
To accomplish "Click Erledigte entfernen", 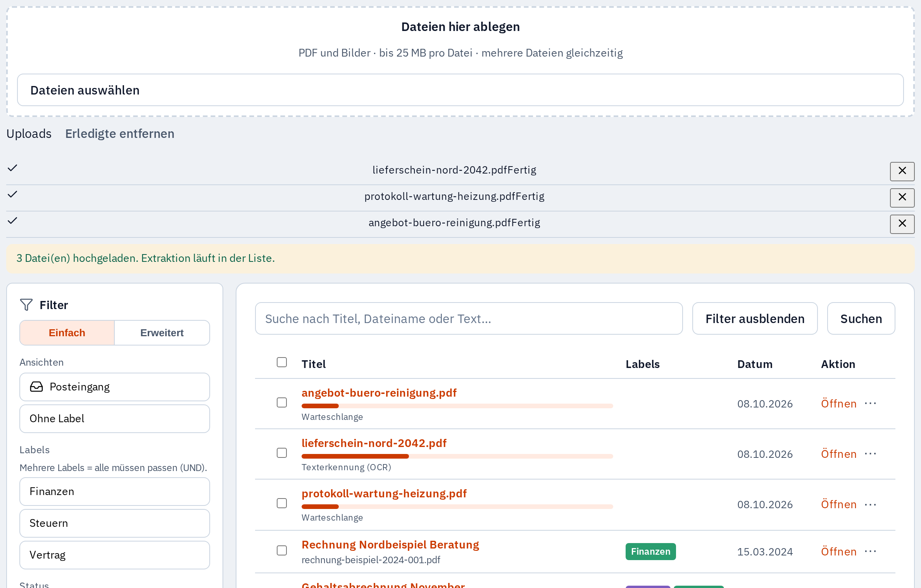I will click(120, 134).
